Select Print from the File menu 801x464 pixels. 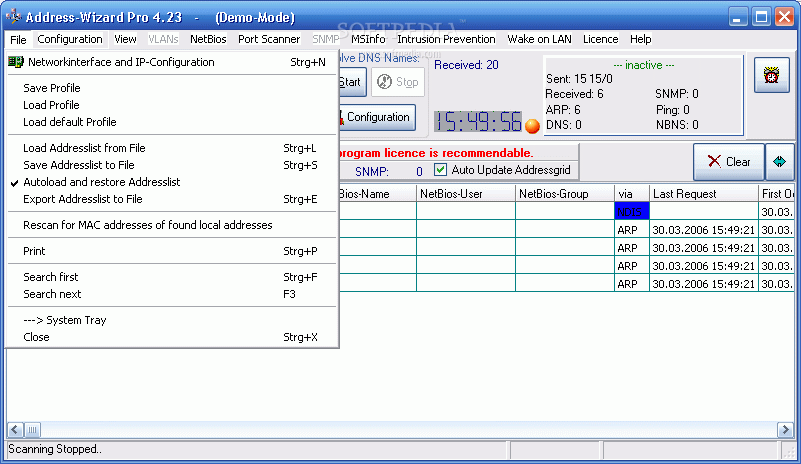pos(172,251)
